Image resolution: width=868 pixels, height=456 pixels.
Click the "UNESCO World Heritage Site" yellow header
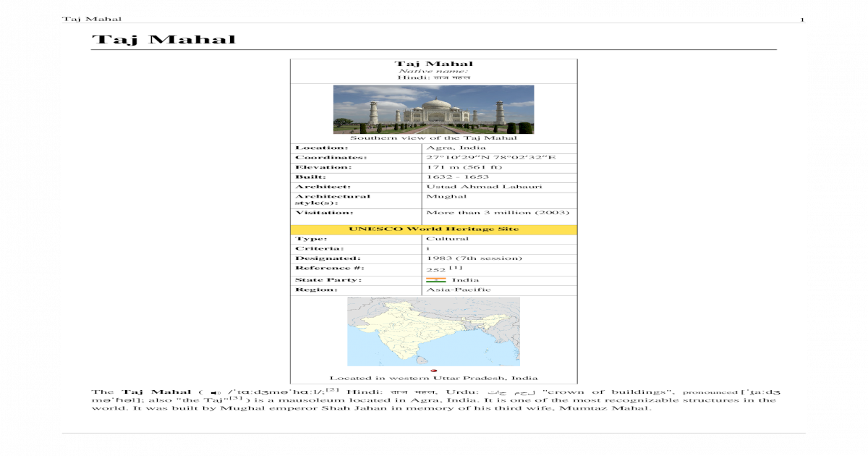[x=433, y=229]
